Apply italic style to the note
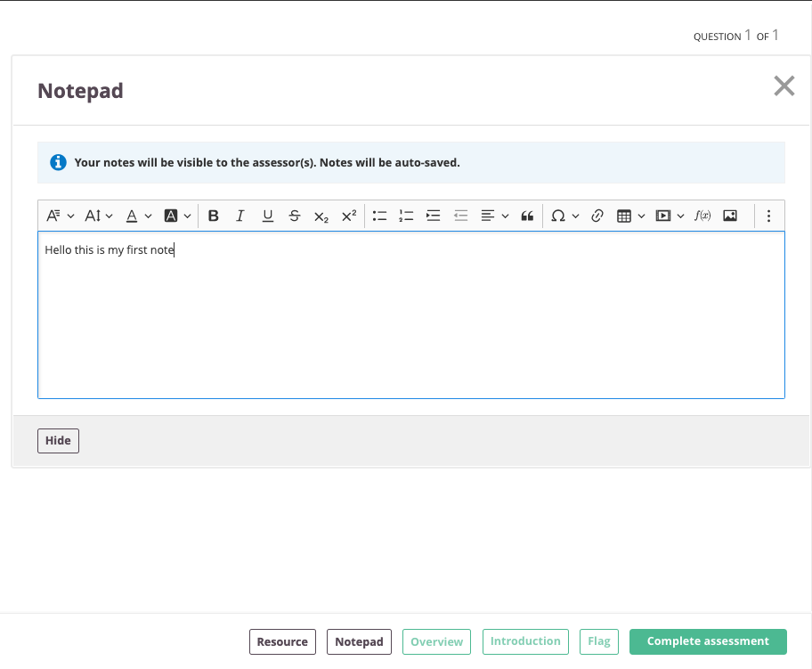Viewport: 812px width, 669px height. [240, 216]
